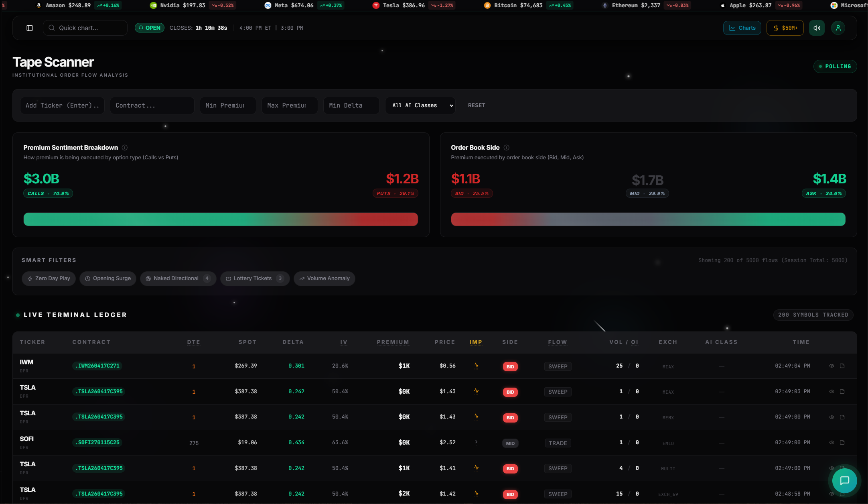
Task: Toggle eye icon in IWM row
Action: coord(831,366)
